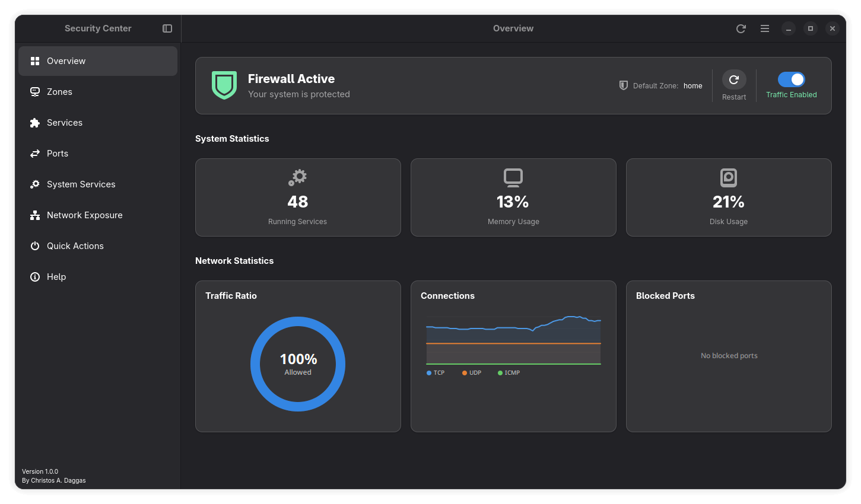Click the Running Services gear icon
This screenshot has width=861, height=504.
(x=298, y=177)
